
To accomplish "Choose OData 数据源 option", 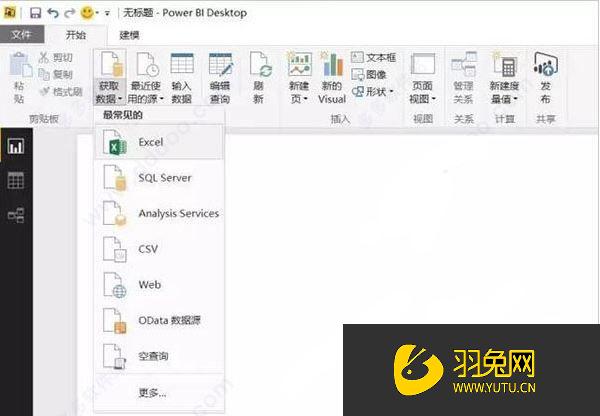I will (159, 320).
